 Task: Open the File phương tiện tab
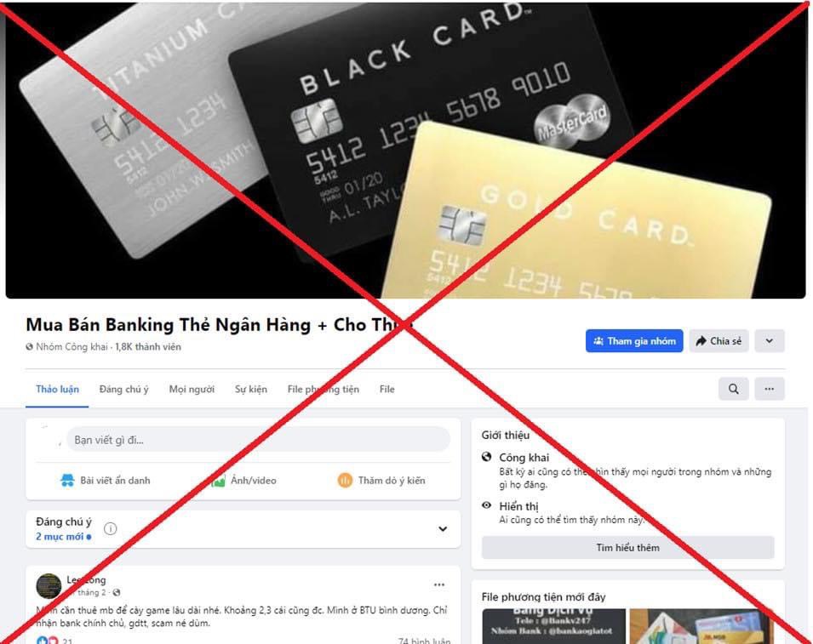point(323,389)
